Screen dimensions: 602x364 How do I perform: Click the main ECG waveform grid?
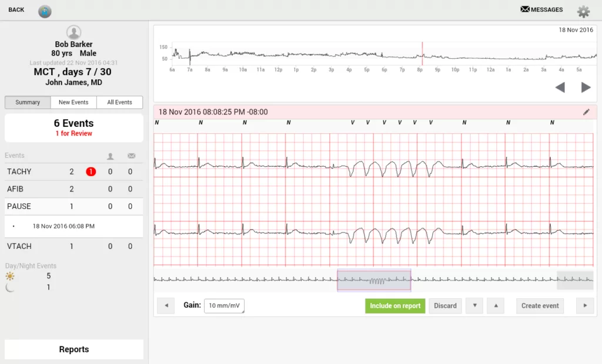click(x=373, y=200)
